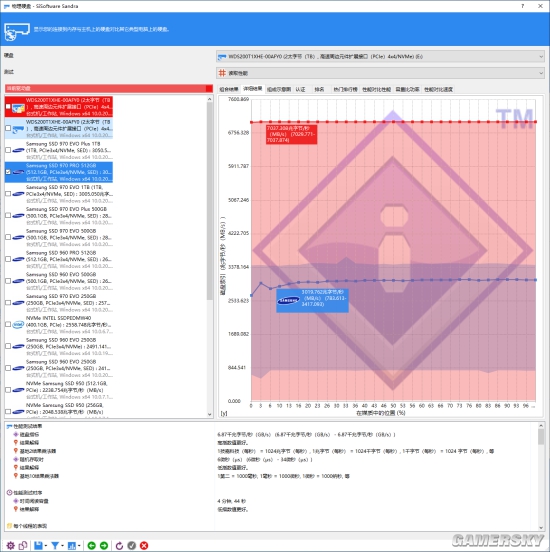Switch to the 认证 tab
The width and height of the screenshot is (550, 552).
pos(300,89)
